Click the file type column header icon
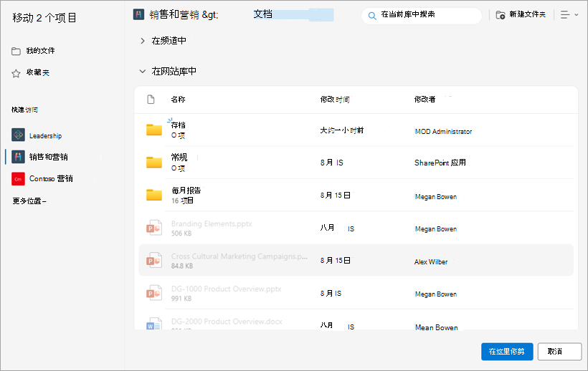 [151, 100]
